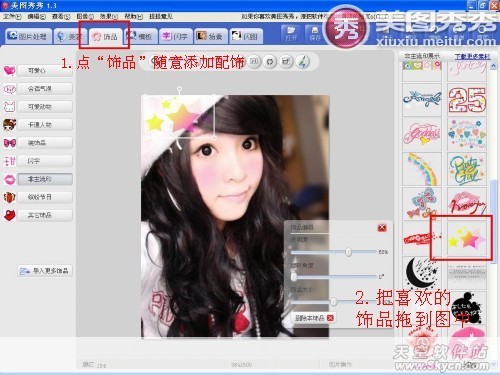Click the cartoon girl face icon
This screenshot has width=500, height=375.
click(x=10, y=125)
